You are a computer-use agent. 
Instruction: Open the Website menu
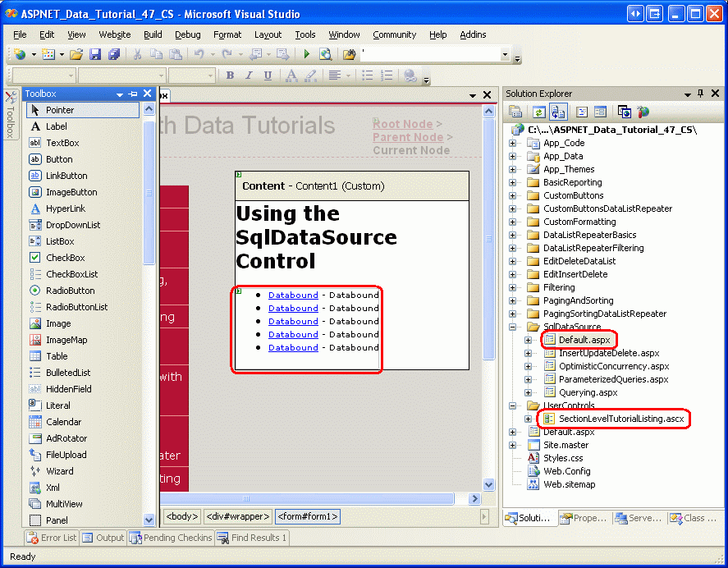click(114, 34)
